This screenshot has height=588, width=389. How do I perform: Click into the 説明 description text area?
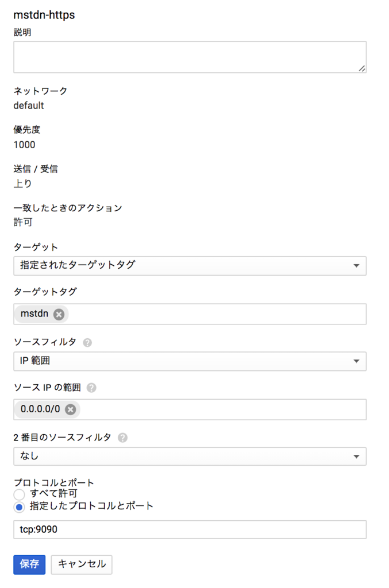tap(190, 57)
